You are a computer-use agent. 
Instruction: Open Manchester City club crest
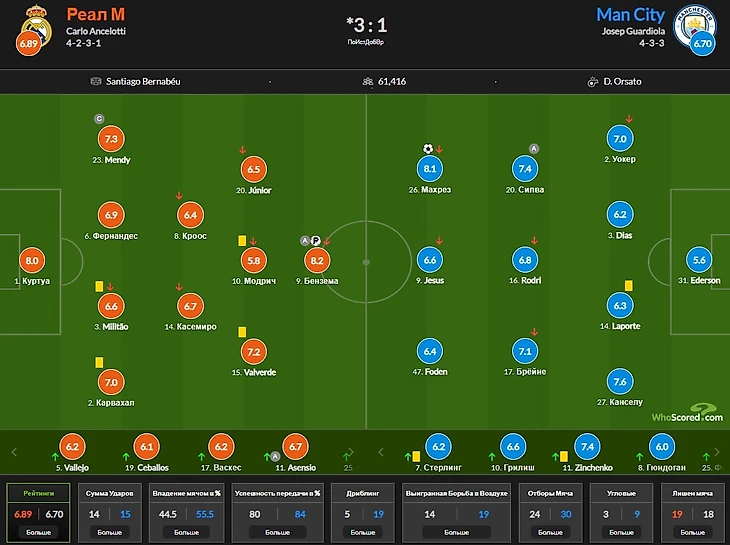tap(695, 26)
